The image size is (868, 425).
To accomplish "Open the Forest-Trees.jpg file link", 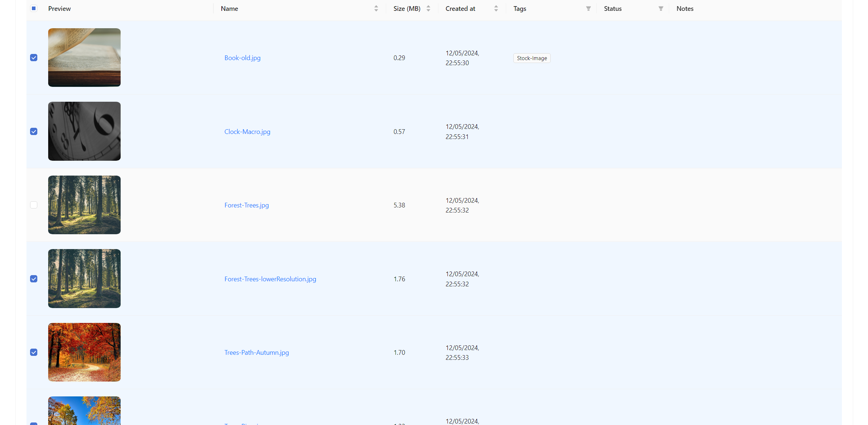I will pyautogui.click(x=246, y=205).
